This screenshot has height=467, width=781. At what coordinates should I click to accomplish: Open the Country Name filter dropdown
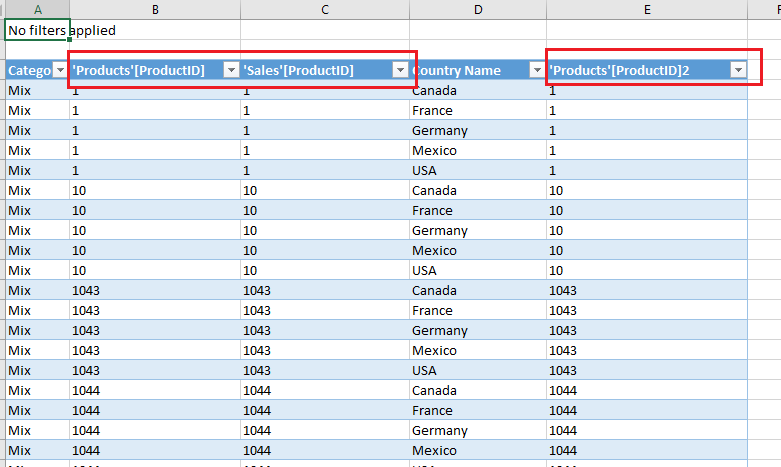[537, 70]
